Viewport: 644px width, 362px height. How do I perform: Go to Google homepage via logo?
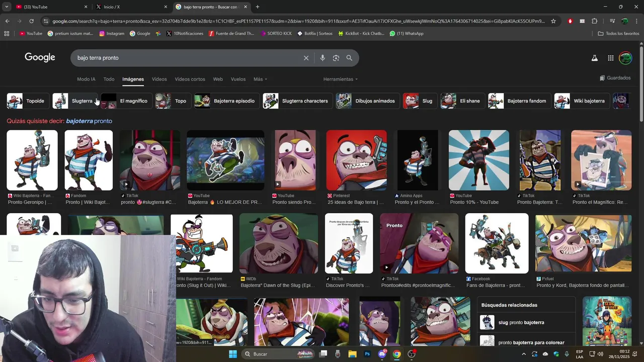click(x=40, y=57)
